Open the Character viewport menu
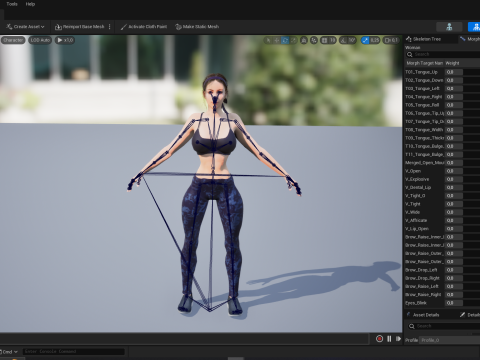This screenshot has width=480, height=360. click(x=13, y=40)
